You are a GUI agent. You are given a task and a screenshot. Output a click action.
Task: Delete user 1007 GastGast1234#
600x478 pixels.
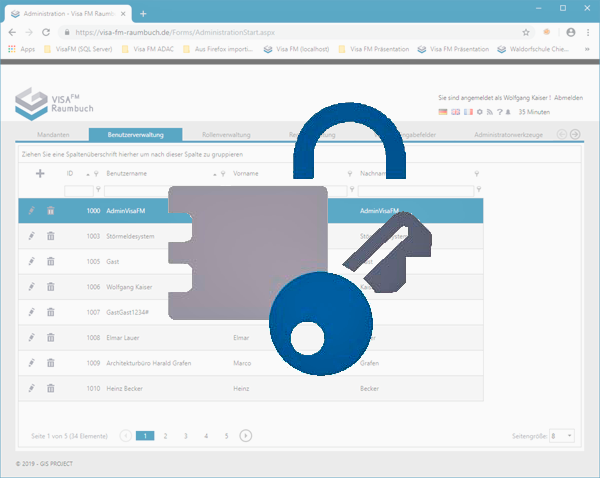51,312
